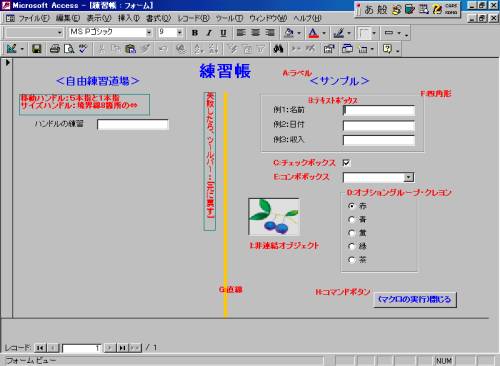Image resolution: width=500 pixels, height=366 pixels.
Task: Open the Eコンボボックス dropdown arrow
Action: (409, 177)
